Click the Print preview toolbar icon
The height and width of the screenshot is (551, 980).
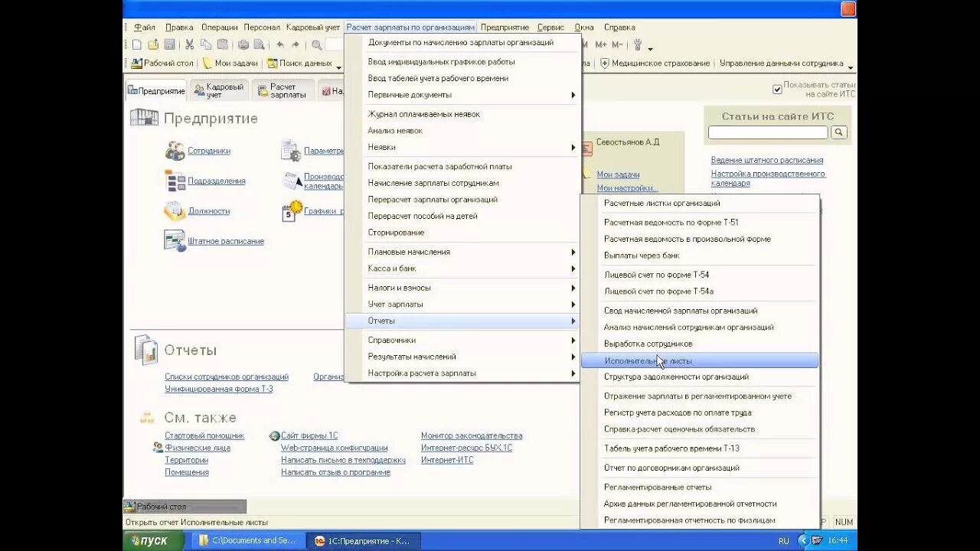point(260,44)
